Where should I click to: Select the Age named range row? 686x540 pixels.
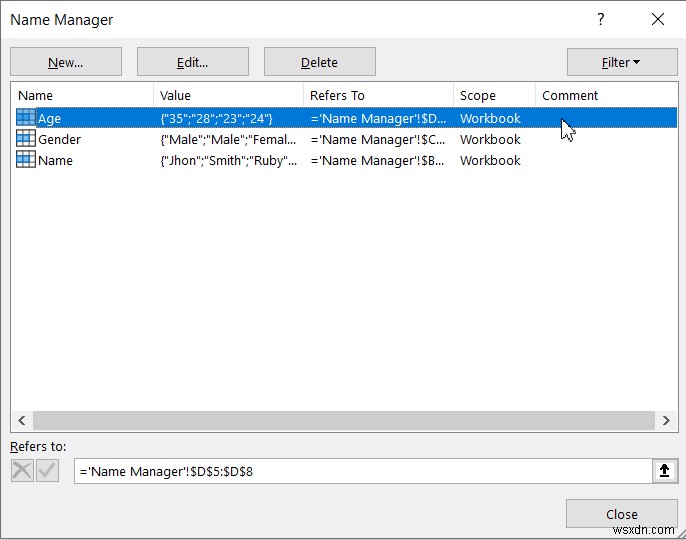tap(346, 118)
